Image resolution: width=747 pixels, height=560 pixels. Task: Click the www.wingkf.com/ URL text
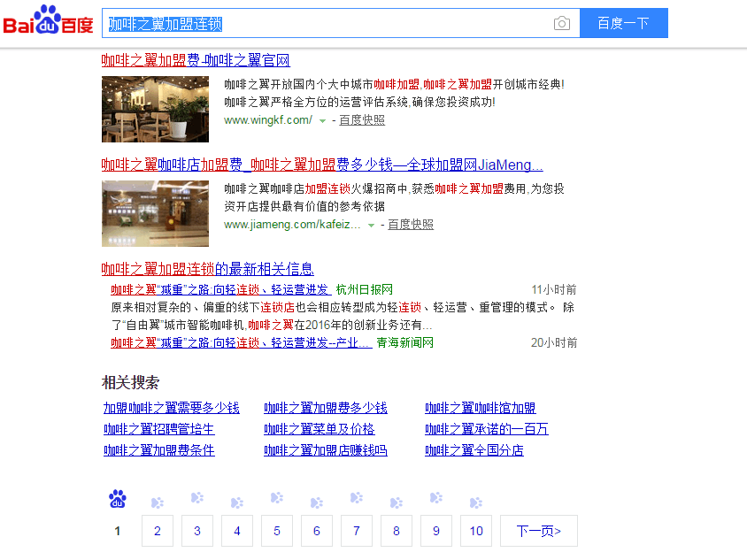coord(268,120)
